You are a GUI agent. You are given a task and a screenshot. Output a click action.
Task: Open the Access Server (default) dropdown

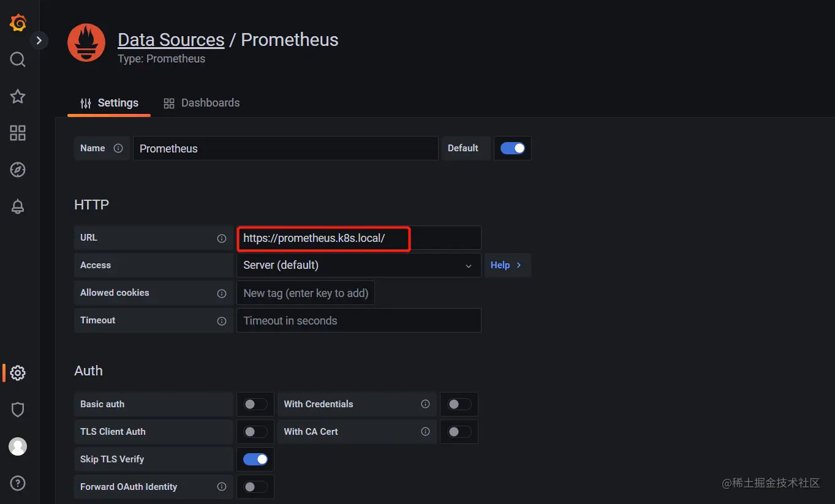[x=358, y=265]
